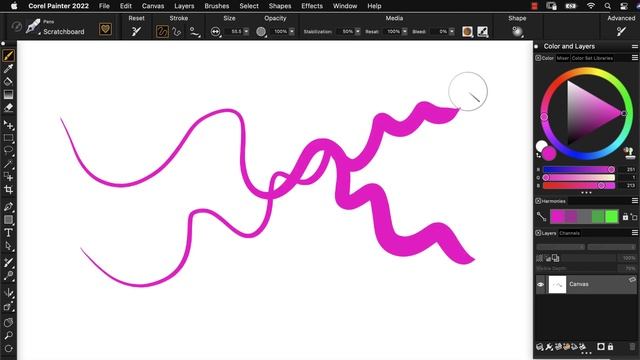Image resolution: width=640 pixels, height=360 pixels.
Task: Open the Canvas menu
Action: (153, 6)
